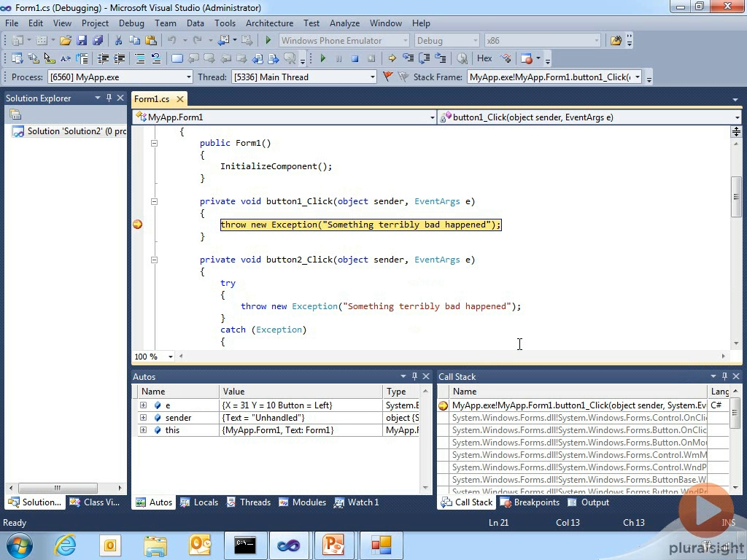Click the Save All icon

98,41
